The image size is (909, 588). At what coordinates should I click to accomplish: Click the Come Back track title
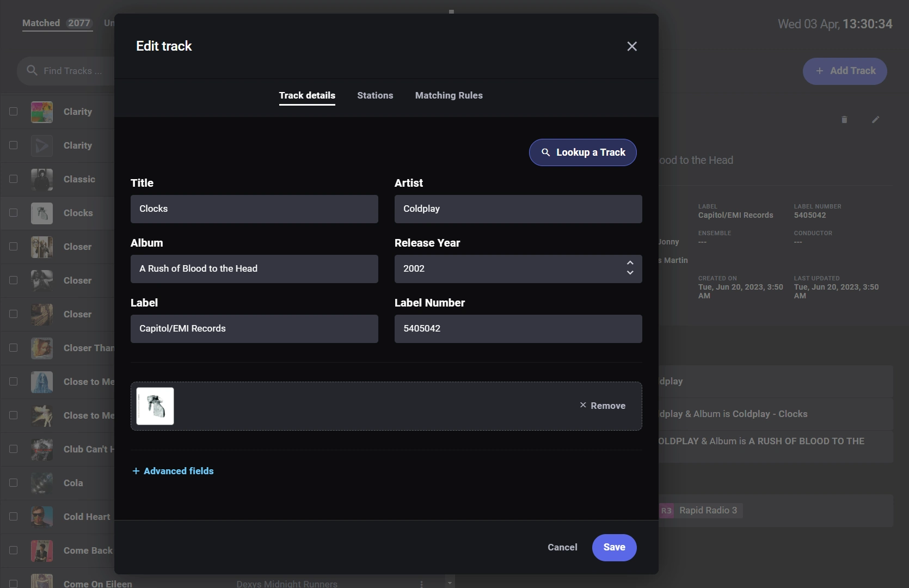(x=88, y=550)
